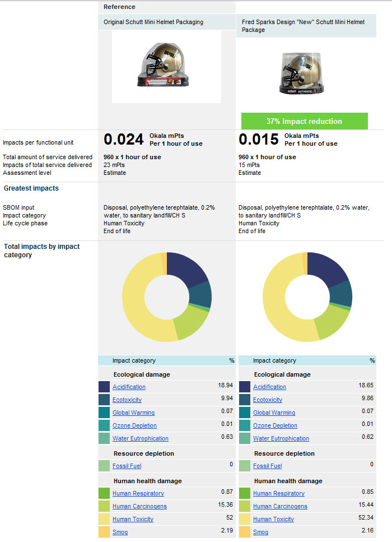This screenshot has height=542, width=392.
Task: Click Water Eutrophication swatch in Fred Sparks table
Action: click(x=245, y=438)
